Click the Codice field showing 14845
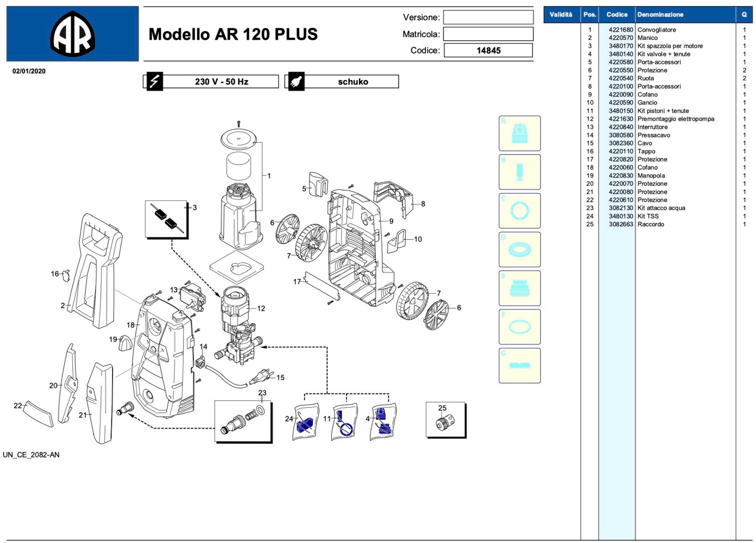 (x=488, y=50)
